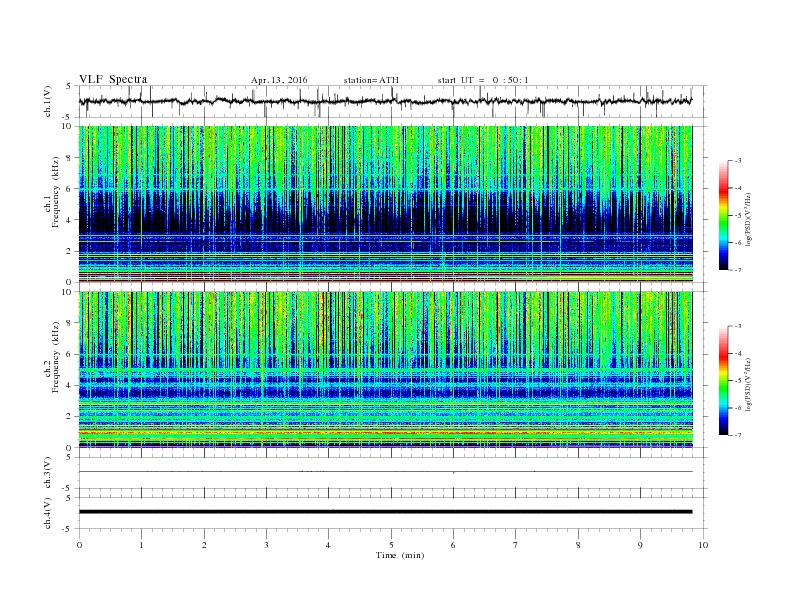
Task: Click the "6" minute tick on time axis
Action: [453, 545]
